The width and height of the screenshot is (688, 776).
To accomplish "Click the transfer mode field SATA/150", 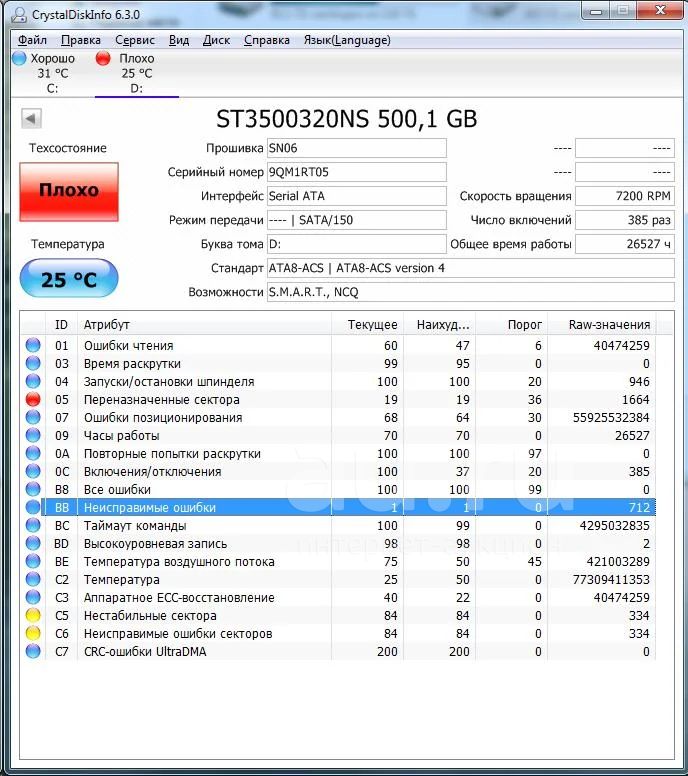I will click(356, 220).
